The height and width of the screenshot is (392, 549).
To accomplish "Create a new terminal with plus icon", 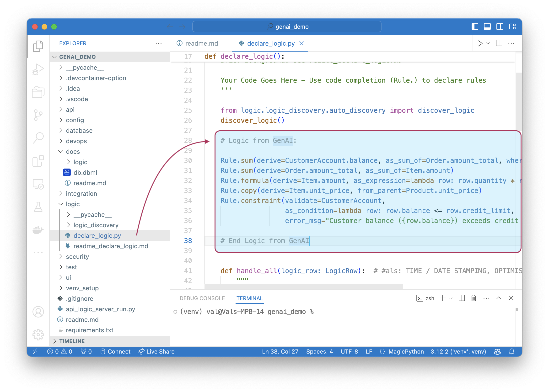I will tap(442, 298).
